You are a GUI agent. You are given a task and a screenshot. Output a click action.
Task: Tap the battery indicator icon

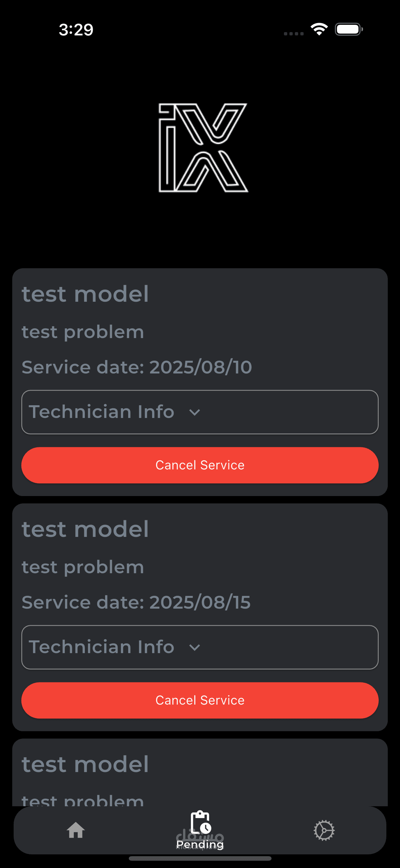(x=348, y=29)
